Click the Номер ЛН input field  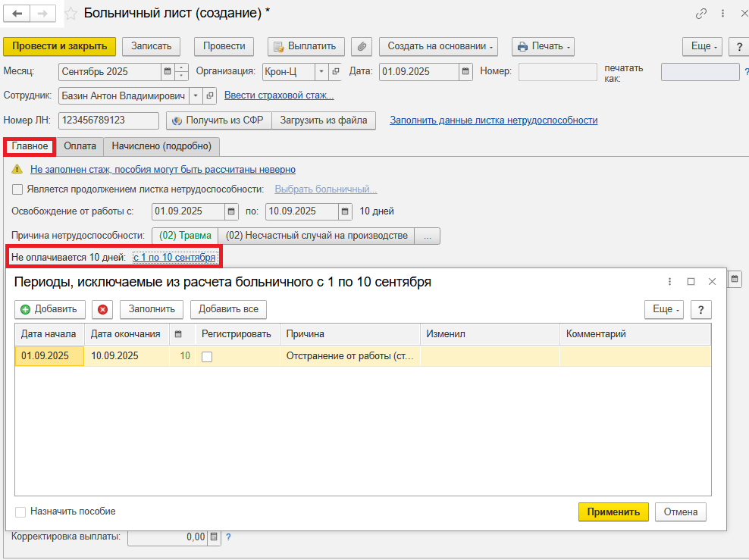point(108,120)
